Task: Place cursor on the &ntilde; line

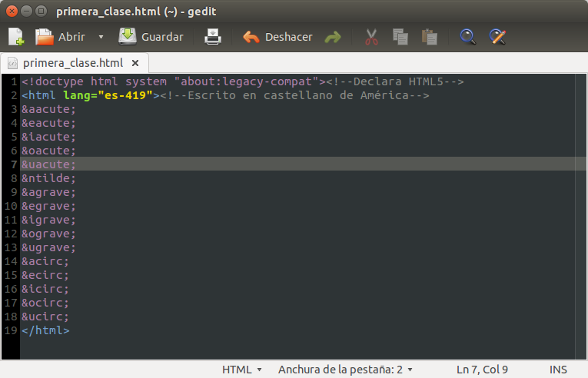Action: click(49, 178)
